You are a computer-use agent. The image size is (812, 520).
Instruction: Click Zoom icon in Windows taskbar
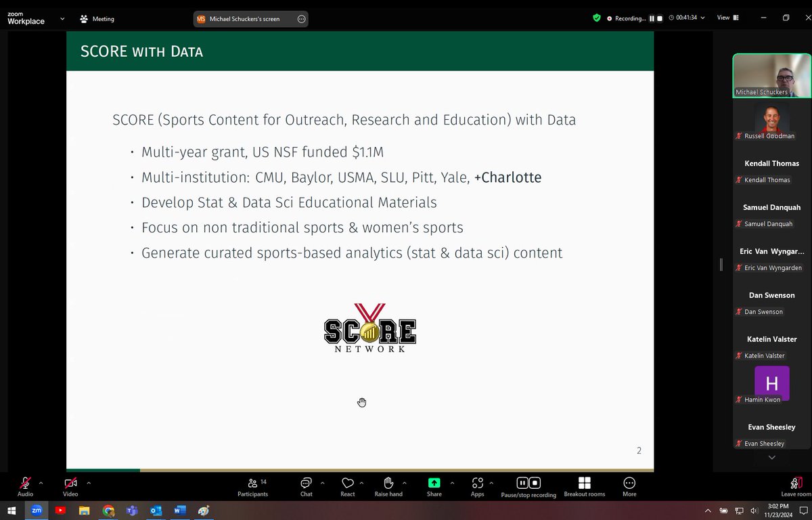click(x=37, y=511)
